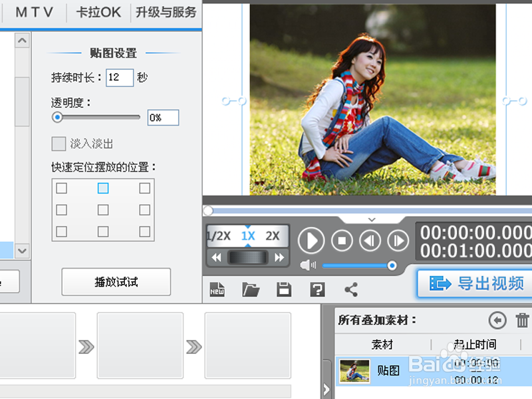532x399 pixels.
Task: Click the right resize handle of the sticker
Action: (515, 101)
